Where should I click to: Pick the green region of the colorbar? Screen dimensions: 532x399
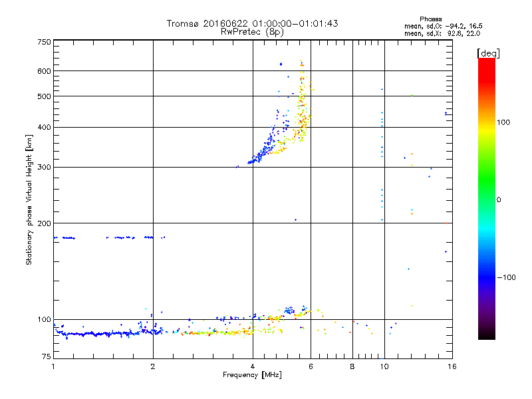pos(487,180)
